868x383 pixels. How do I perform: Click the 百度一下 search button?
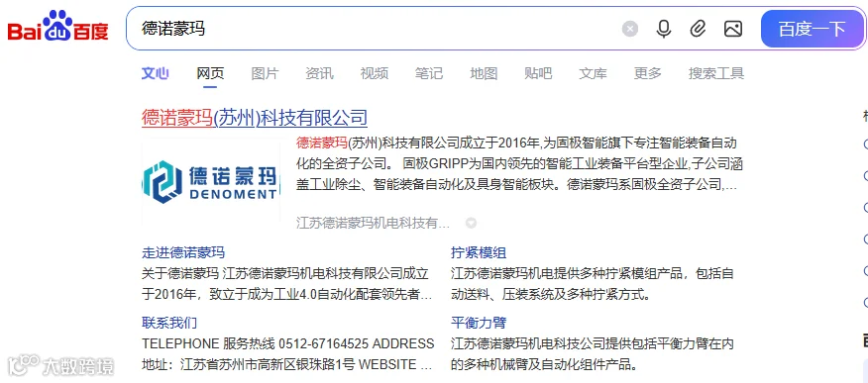pos(813,29)
